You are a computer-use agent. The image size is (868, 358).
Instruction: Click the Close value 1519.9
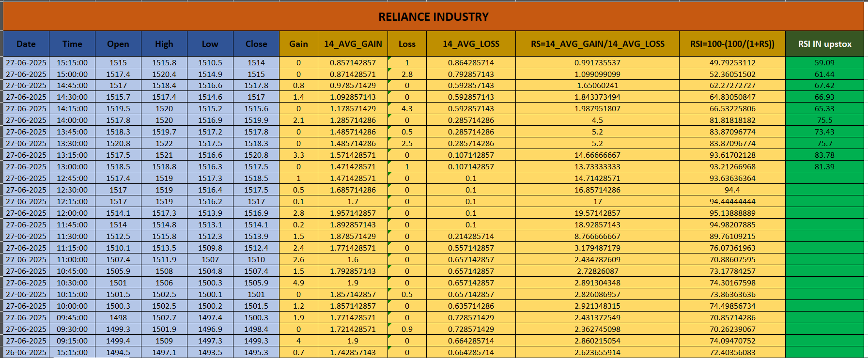[x=256, y=120]
